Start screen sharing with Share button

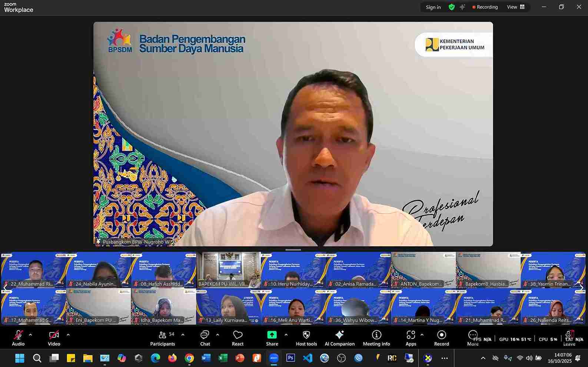point(272,338)
